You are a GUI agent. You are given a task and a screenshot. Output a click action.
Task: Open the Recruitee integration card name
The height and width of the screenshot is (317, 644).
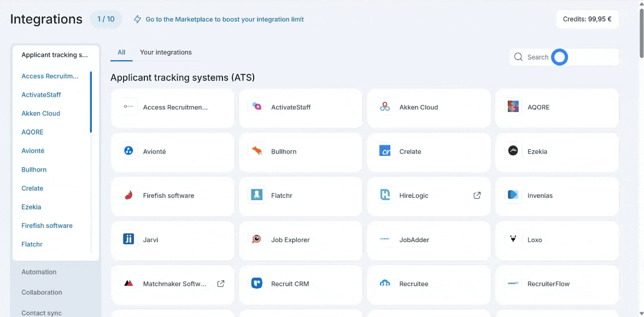414,284
